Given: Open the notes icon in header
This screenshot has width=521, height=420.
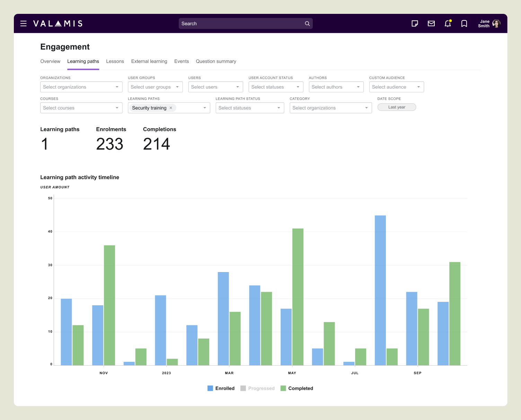Looking at the screenshot, I should click(415, 24).
